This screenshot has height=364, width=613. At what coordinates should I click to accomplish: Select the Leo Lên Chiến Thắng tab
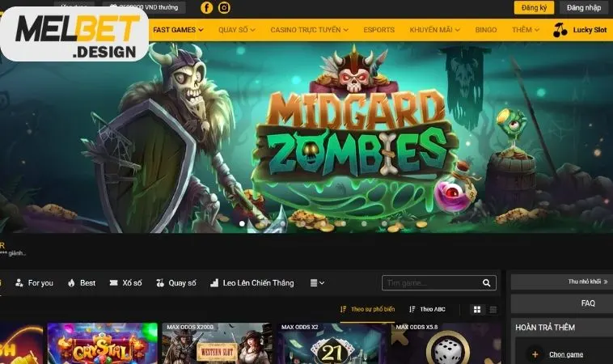[252, 282]
